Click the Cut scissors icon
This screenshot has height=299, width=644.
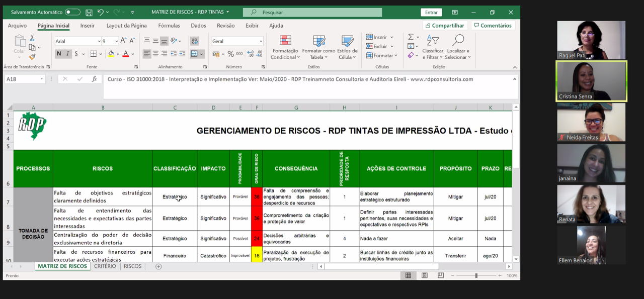pyautogui.click(x=32, y=38)
